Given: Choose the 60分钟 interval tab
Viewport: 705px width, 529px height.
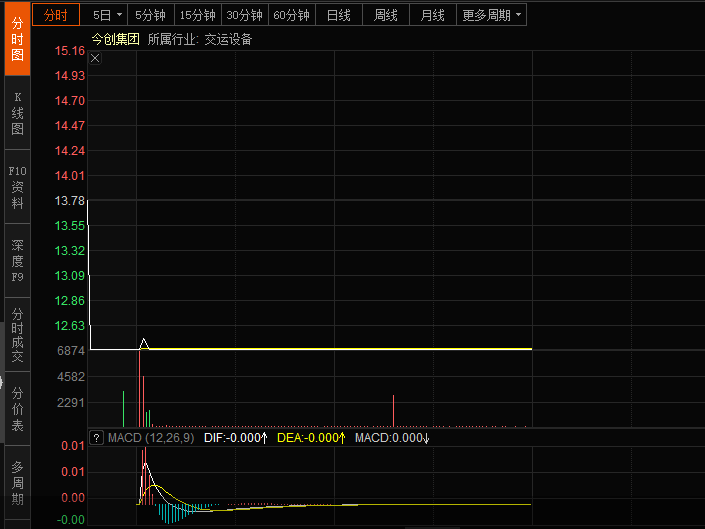Looking at the screenshot, I should [x=292, y=15].
